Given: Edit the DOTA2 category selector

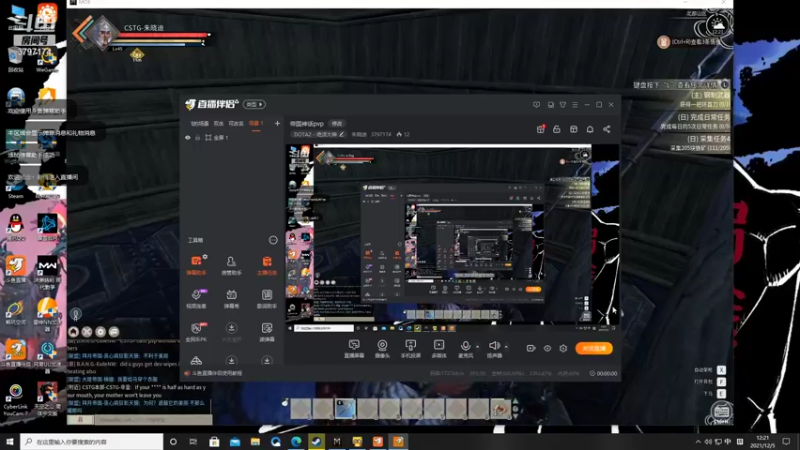Looking at the screenshot, I should pos(319,134).
